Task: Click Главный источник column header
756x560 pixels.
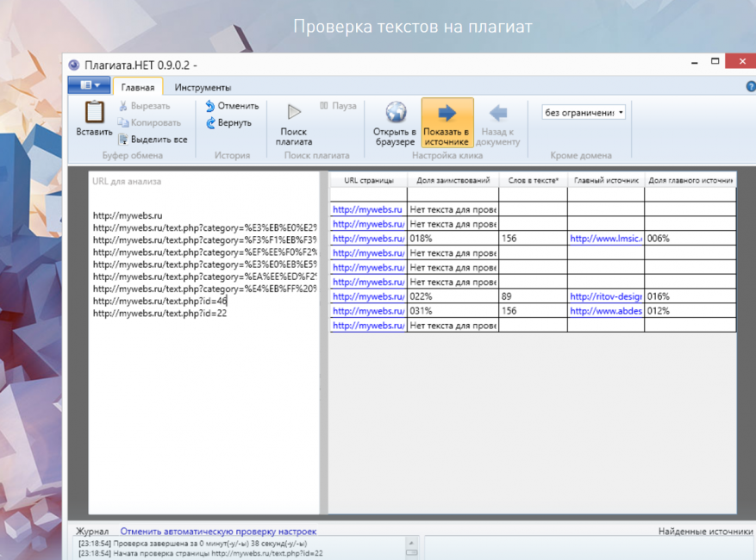Action: point(606,180)
